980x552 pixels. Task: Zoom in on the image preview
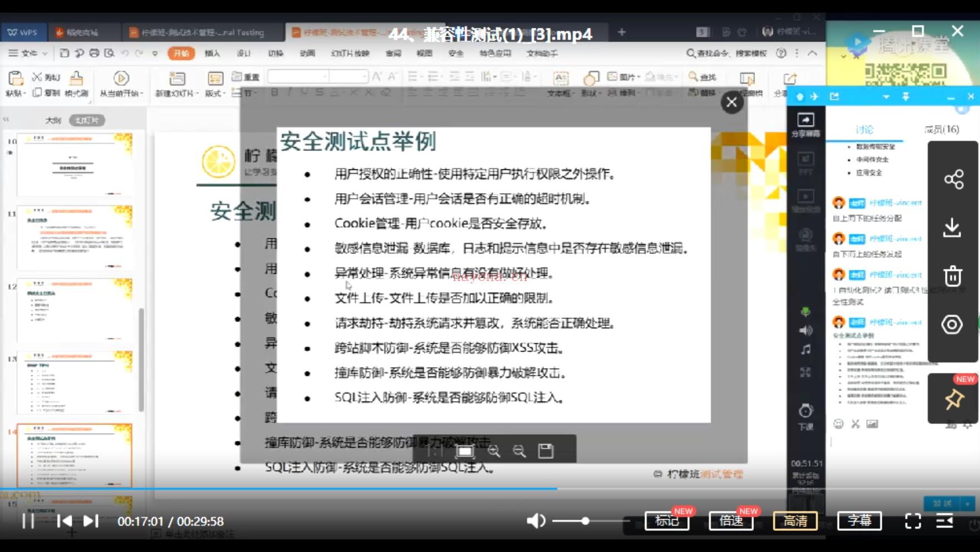coord(494,451)
